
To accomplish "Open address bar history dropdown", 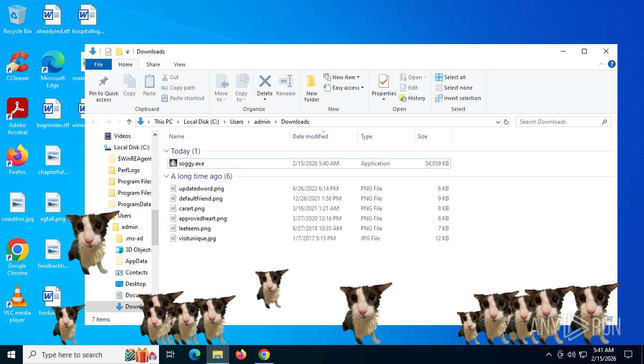I will (x=498, y=122).
